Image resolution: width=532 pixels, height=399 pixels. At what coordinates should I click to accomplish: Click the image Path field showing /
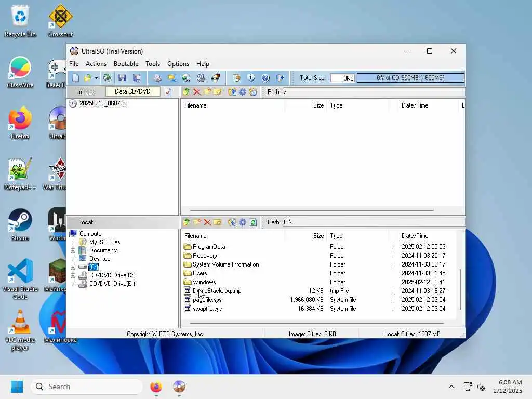tap(374, 92)
